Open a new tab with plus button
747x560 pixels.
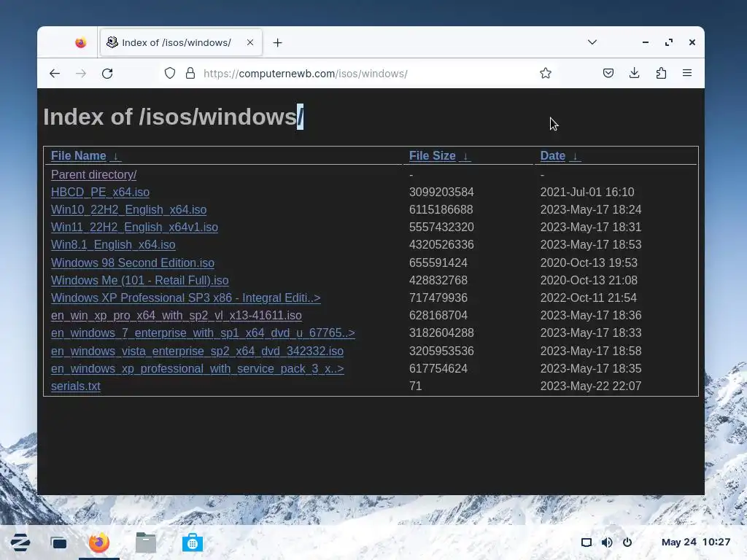point(277,43)
